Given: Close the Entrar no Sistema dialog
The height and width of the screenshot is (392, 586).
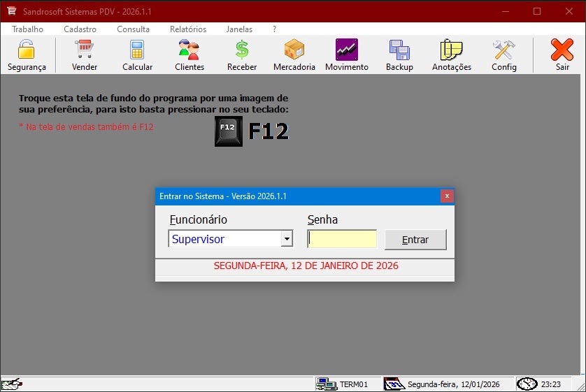Looking at the screenshot, I should pos(447,196).
